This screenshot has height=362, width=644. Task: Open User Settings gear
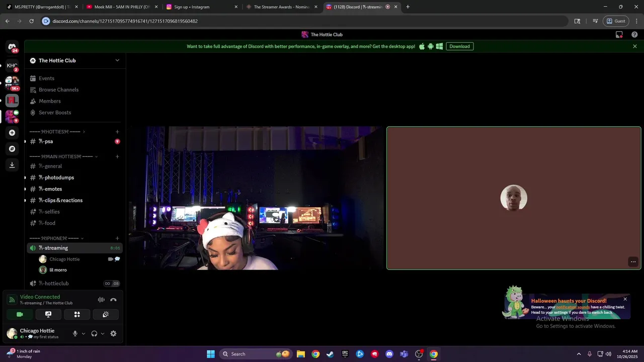coord(113,333)
